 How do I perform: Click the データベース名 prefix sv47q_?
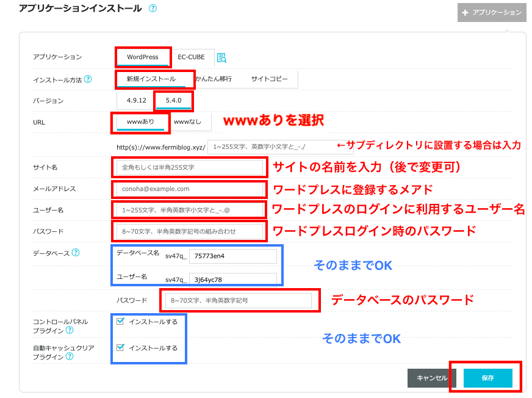point(176,256)
